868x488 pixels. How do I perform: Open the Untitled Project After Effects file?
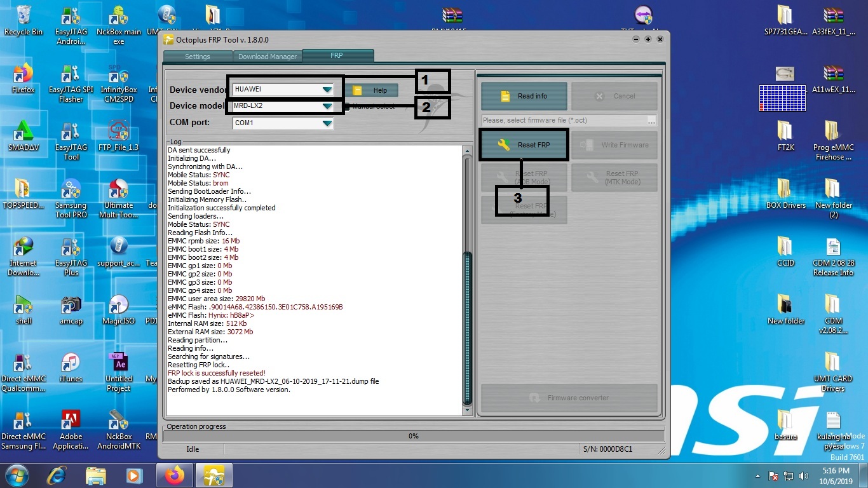click(119, 372)
